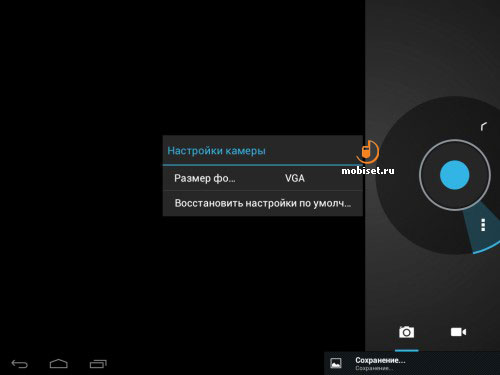The height and width of the screenshot is (375, 500).
Task: Tap the corner icon on the control wheel
Action: point(483,126)
